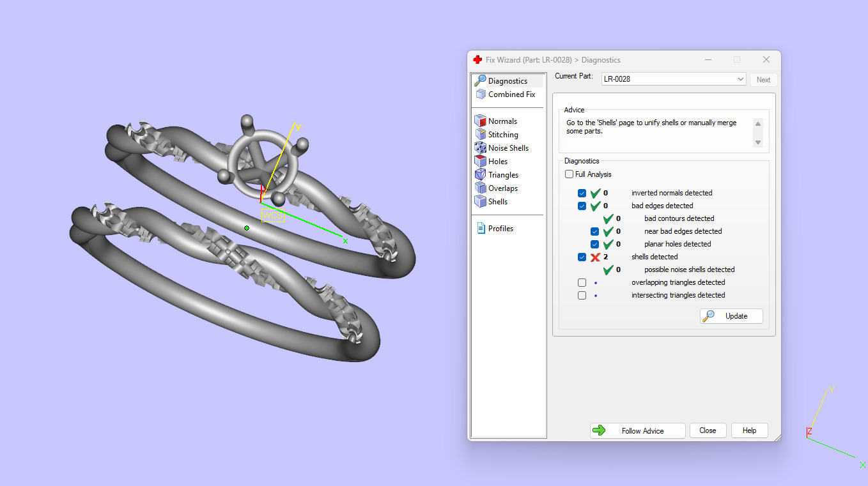868x486 pixels.
Task: Uncheck the inverted normals detected checkbox
Action: (x=582, y=193)
